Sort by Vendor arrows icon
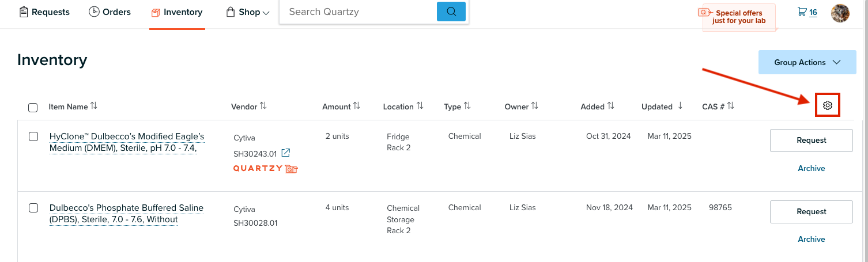 (263, 106)
